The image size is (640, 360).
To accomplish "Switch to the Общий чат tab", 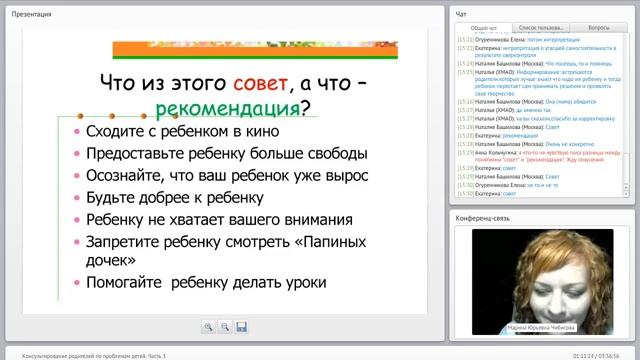I will click(x=484, y=28).
